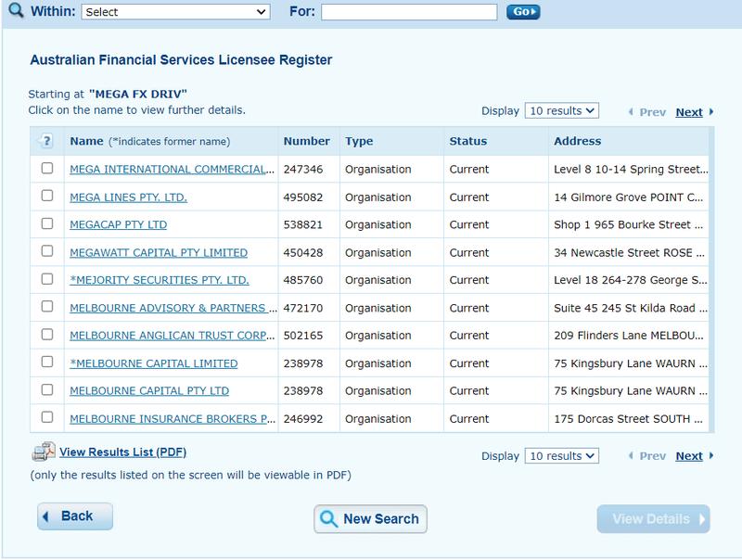Open the top Display results dropdown

(x=562, y=110)
